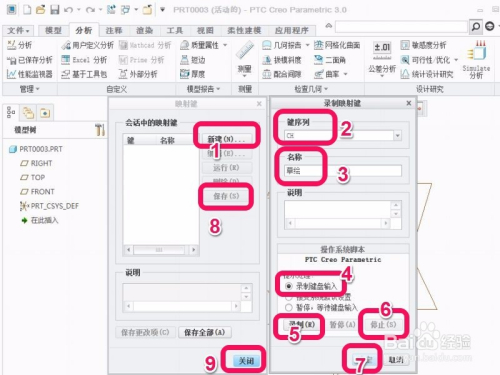
Task: Open 配合间隙 clearance check
Action: 282,74
